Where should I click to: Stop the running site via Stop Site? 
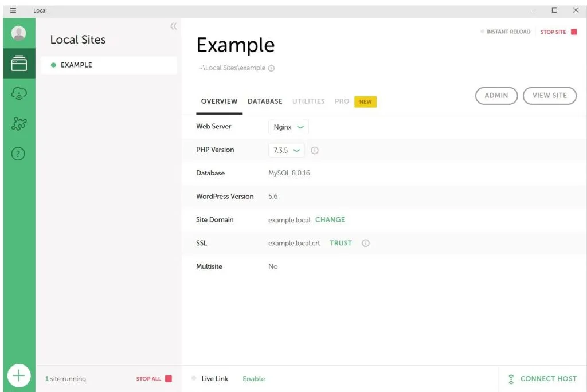[558, 32]
